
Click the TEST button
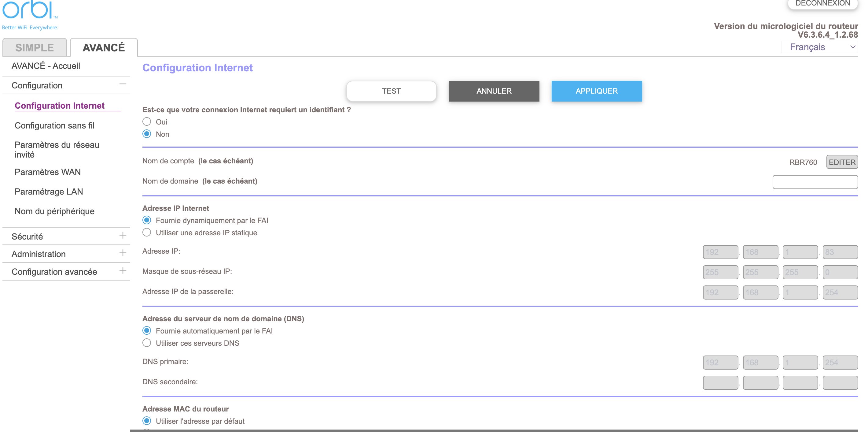[x=391, y=91]
